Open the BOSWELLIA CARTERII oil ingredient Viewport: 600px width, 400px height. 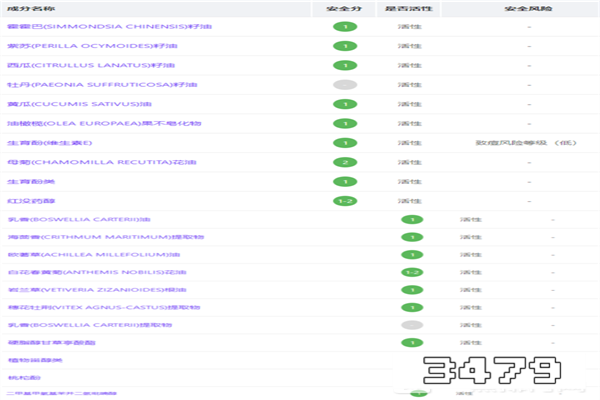click(66, 220)
